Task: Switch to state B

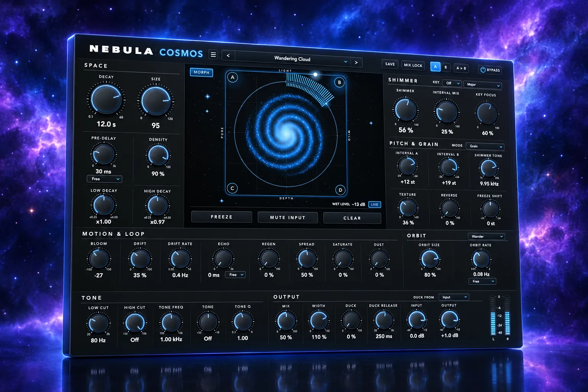Action: 446,67
